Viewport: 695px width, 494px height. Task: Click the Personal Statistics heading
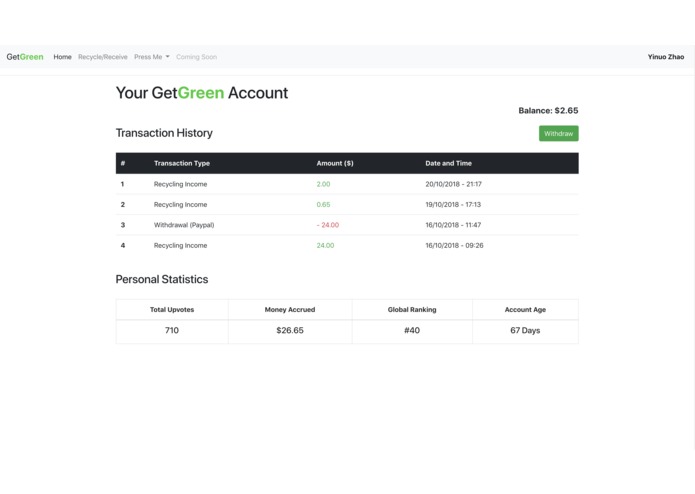pos(162,279)
